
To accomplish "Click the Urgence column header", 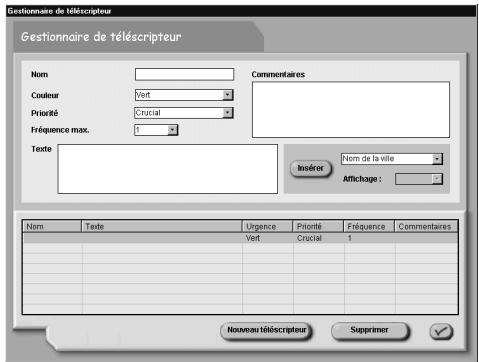I will click(x=267, y=227).
